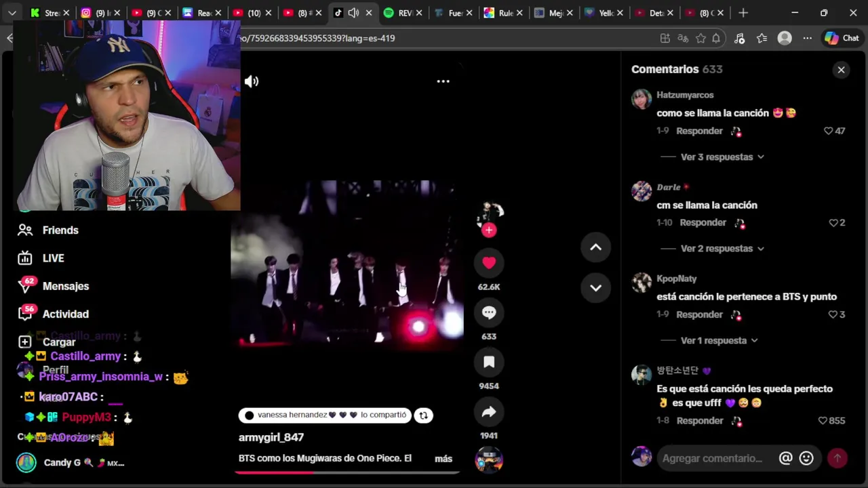Screen dimensions: 868x488
Task: Open the Candy G followed account
Action: click(x=70, y=463)
